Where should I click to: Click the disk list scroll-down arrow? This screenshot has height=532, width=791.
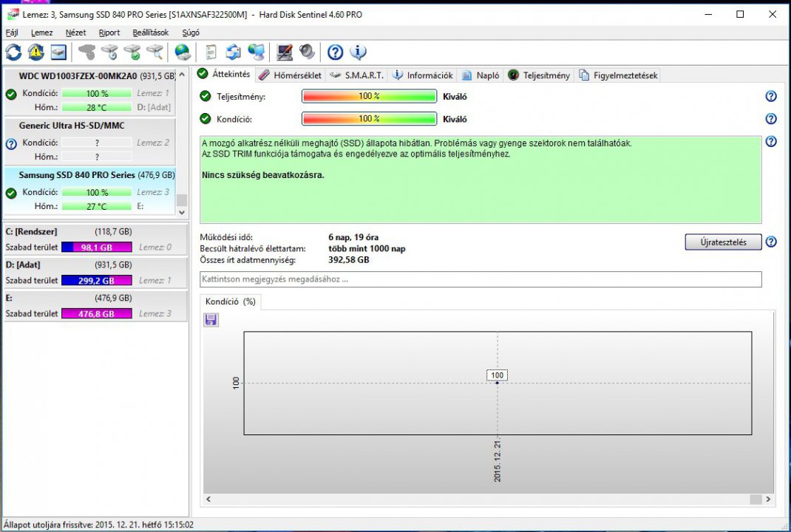coord(183,212)
